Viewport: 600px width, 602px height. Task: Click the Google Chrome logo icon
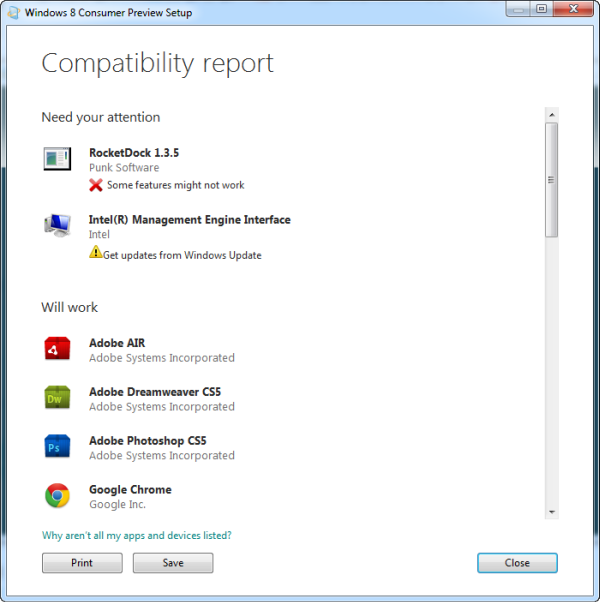click(57, 495)
